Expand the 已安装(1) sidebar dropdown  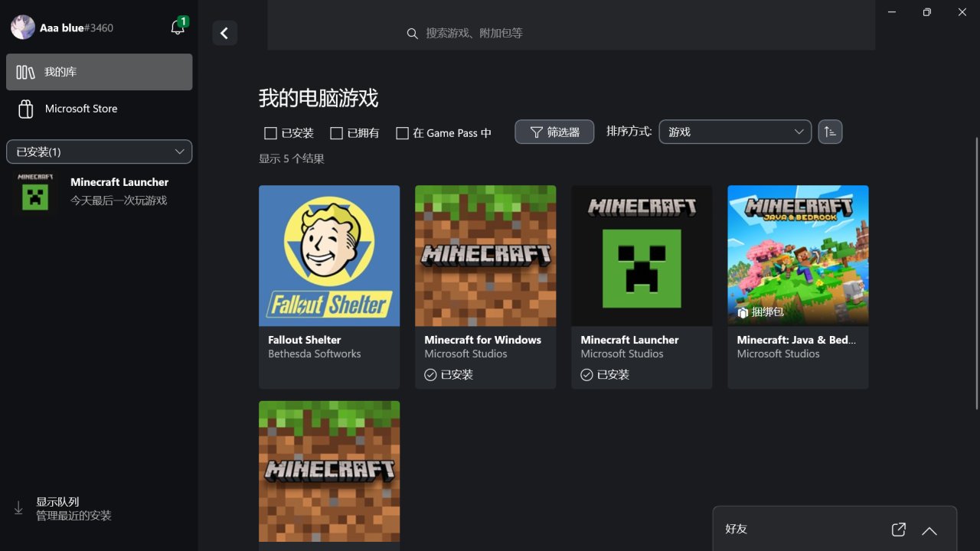tap(100, 152)
